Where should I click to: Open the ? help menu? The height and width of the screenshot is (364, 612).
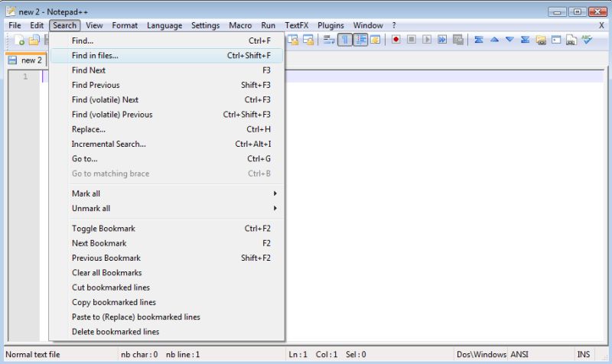[x=394, y=25]
